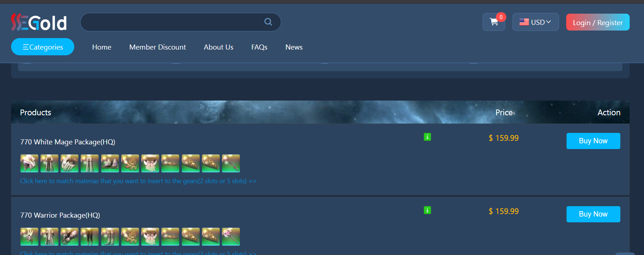Click the hood icon in White Mage package
Screen dimensions: 644x255
tap(29, 163)
